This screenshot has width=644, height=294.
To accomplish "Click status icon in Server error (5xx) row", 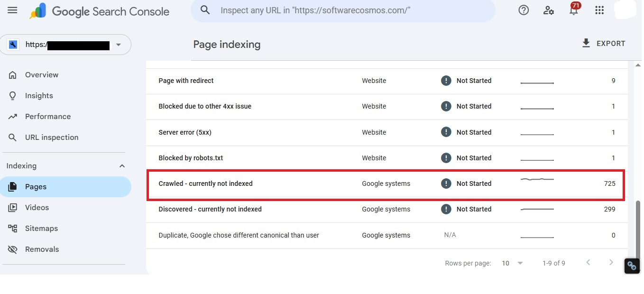I will tap(446, 132).
